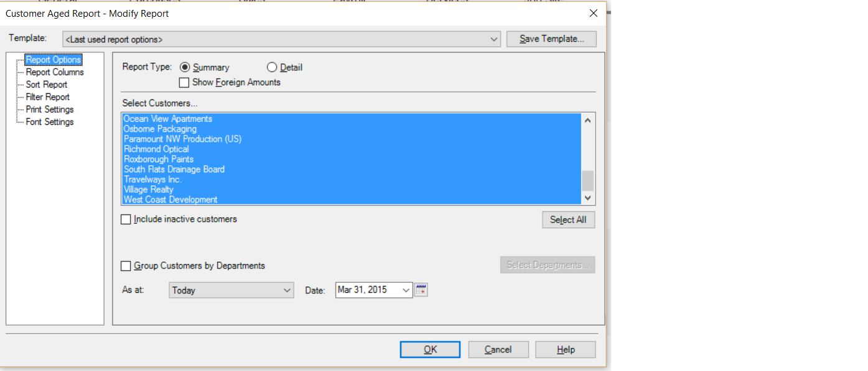Click the Save Template button
868x371 pixels.
pos(551,39)
